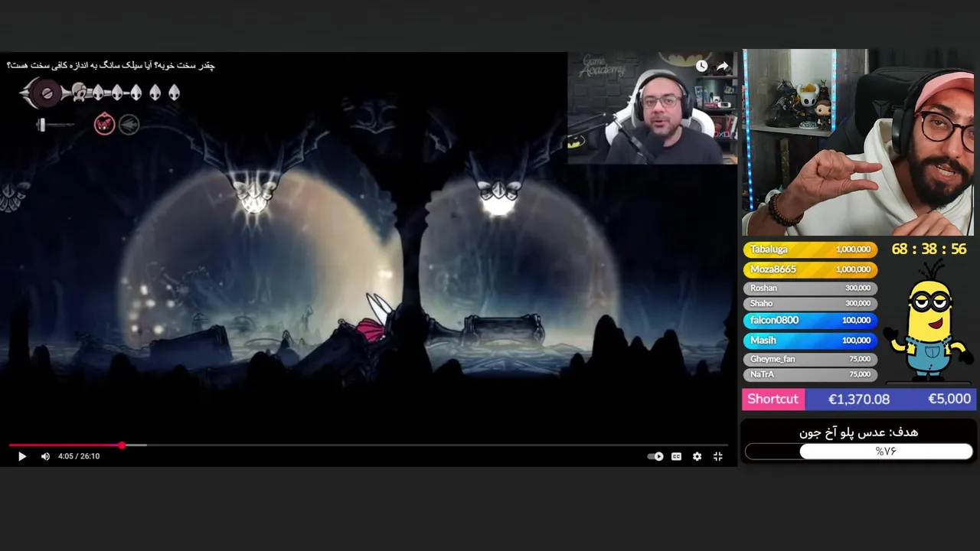The width and height of the screenshot is (980, 551).
Task: Select the Masih donor entry
Action: (x=810, y=340)
